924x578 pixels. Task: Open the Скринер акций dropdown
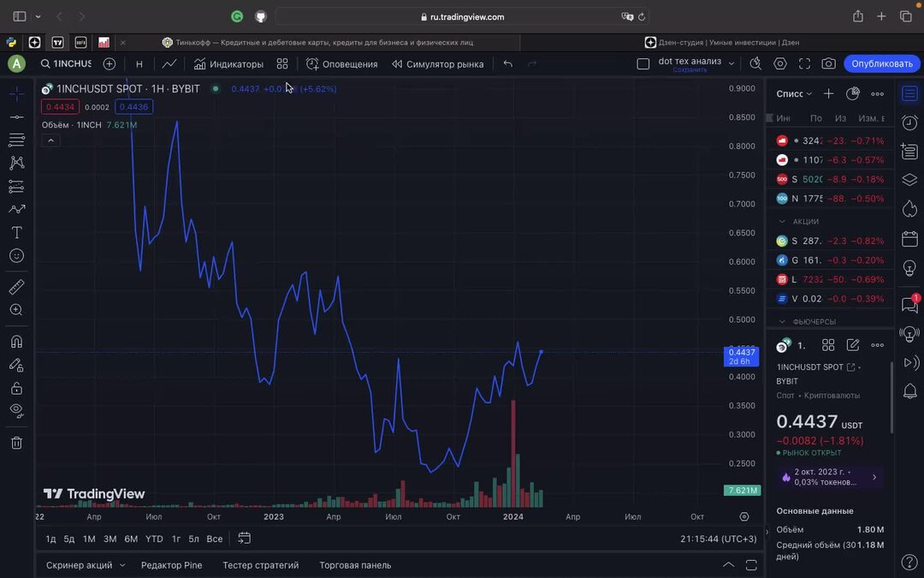pos(85,565)
